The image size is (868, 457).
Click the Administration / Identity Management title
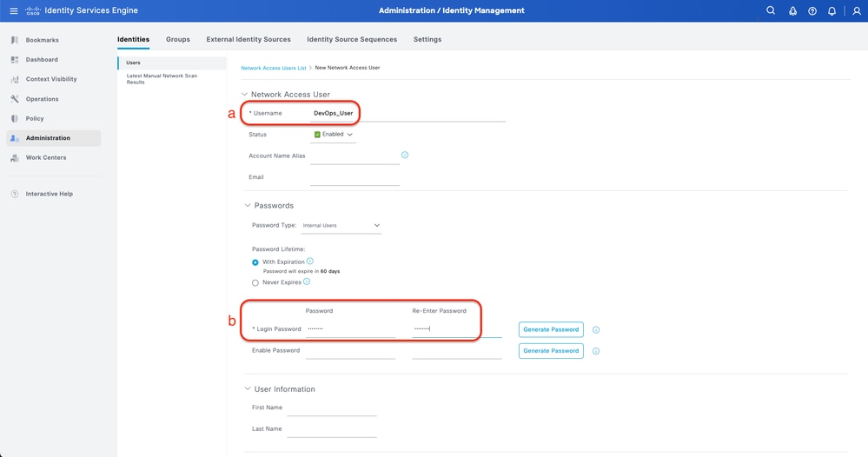(451, 10)
